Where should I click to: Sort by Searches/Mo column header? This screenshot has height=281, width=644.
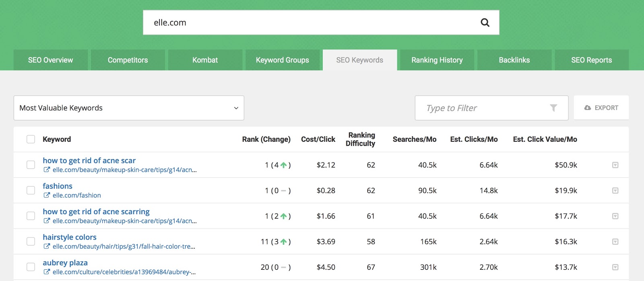point(414,139)
